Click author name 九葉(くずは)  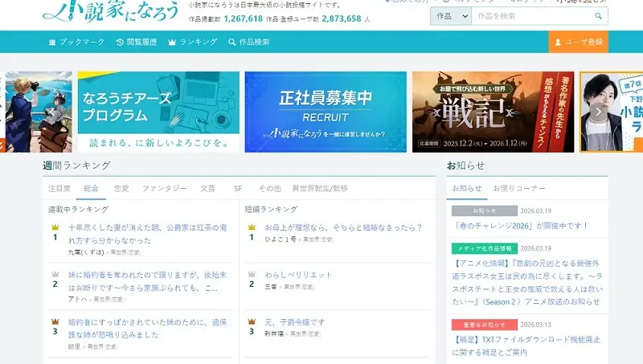[x=86, y=252]
